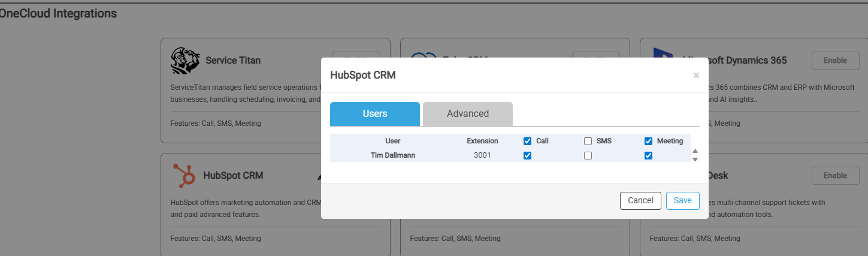This screenshot has height=256, width=868.
Task: Select the Tim Dallmann user name
Action: [x=392, y=156]
